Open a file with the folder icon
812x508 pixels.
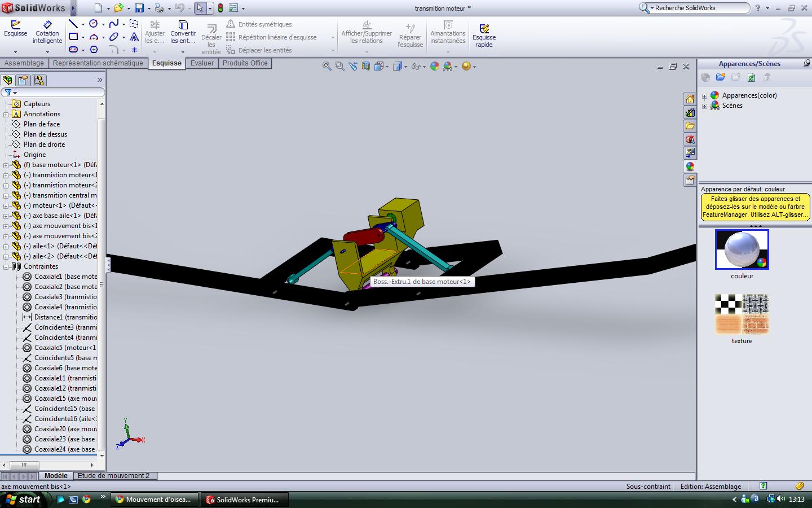[x=118, y=8]
